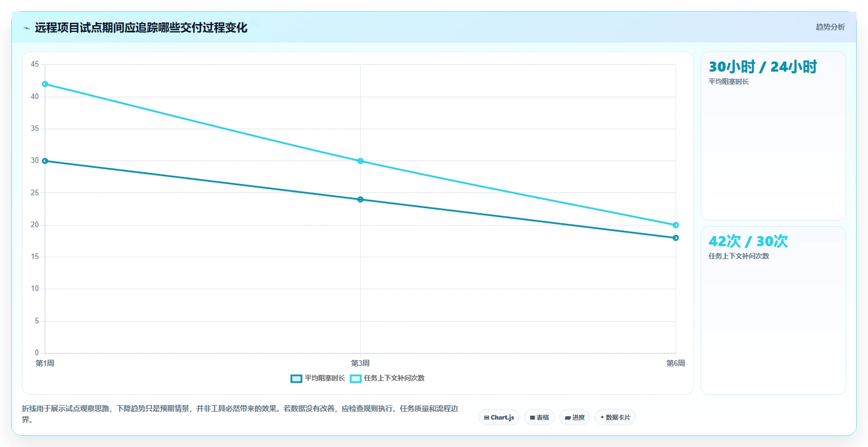Click the 0 y-axis label
Image resolution: width=868 pixels, height=447 pixels.
coord(37,353)
